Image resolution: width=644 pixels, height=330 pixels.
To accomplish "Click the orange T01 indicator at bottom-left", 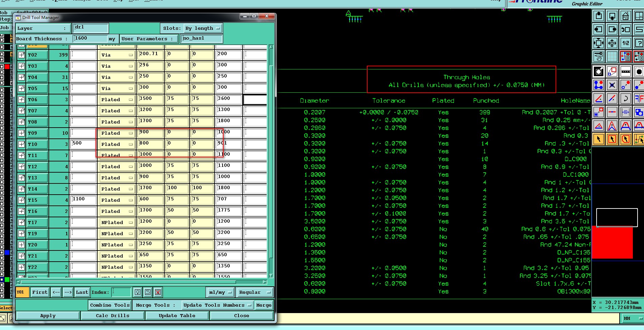I will click(22, 292).
